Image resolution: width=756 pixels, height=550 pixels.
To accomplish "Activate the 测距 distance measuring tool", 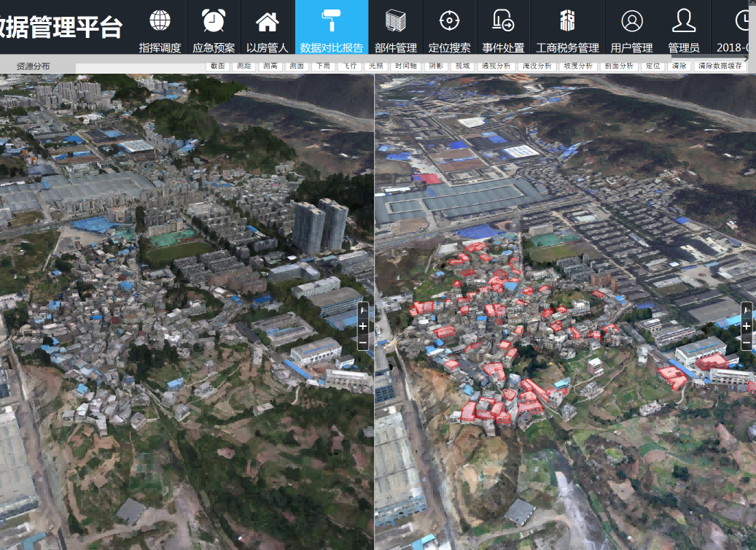I will (x=244, y=66).
